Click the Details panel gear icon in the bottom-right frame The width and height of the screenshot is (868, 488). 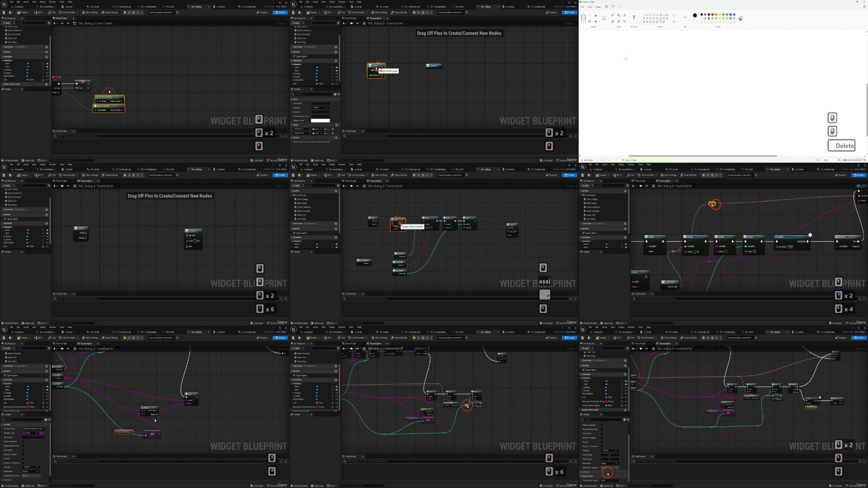pos(628,419)
